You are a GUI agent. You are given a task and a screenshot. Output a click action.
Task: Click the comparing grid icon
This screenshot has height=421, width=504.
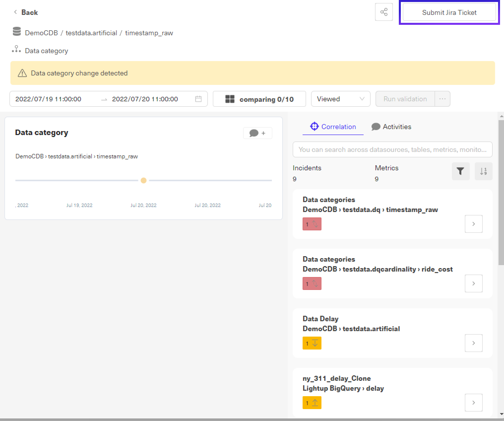pos(230,99)
